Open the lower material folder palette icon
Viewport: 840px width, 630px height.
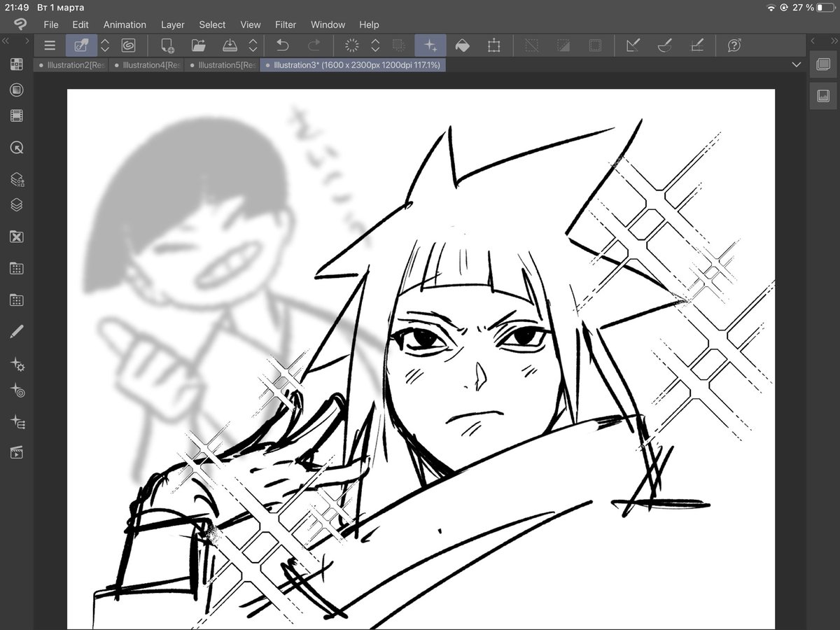pyautogui.click(x=17, y=300)
